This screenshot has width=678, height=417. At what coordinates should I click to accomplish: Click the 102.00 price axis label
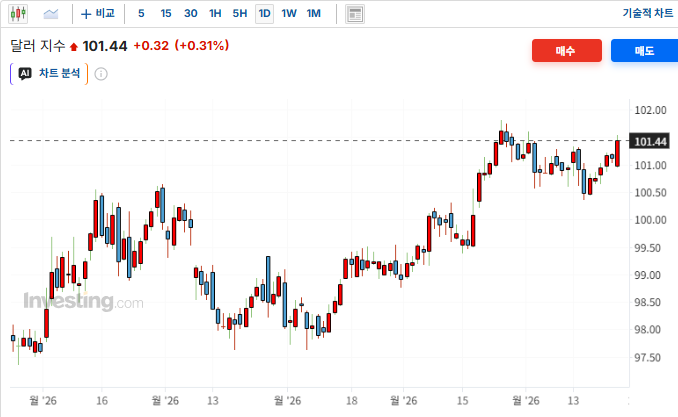(650, 110)
